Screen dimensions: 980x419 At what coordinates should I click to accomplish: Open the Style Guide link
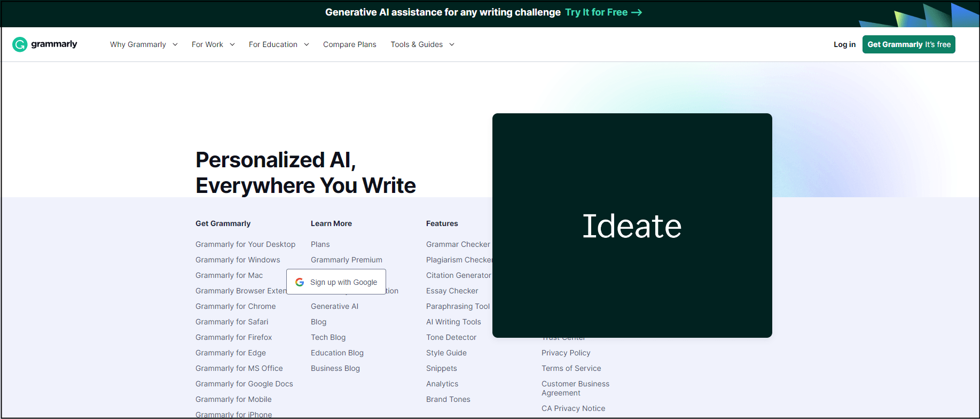coord(446,353)
